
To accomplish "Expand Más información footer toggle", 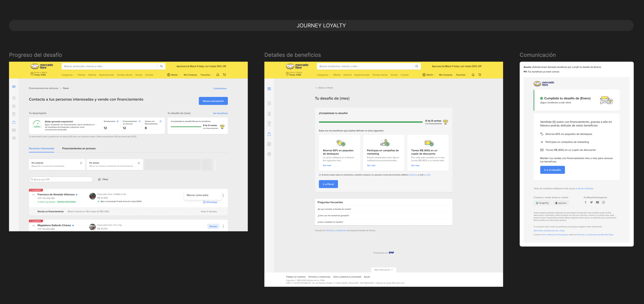I will [384, 270].
